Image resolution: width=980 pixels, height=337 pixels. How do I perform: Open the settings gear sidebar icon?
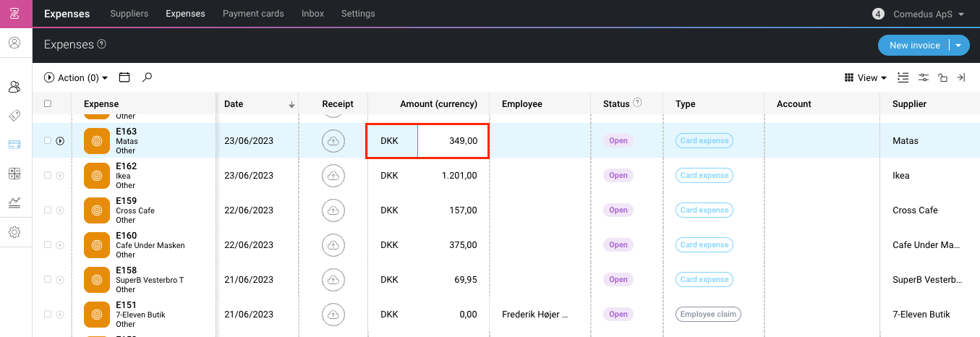(x=14, y=232)
